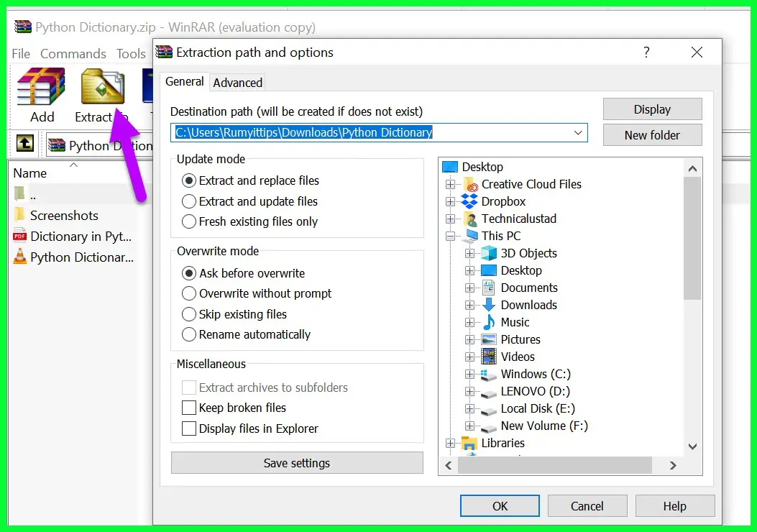This screenshot has height=532, width=757.
Task: Click the PDF icon of Dictionary in Pyt... file
Action: coord(20,236)
